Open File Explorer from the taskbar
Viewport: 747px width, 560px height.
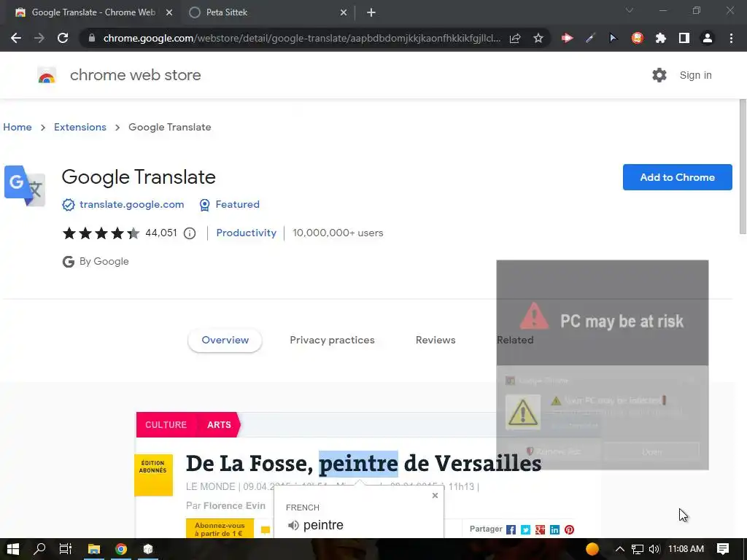point(94,549)
